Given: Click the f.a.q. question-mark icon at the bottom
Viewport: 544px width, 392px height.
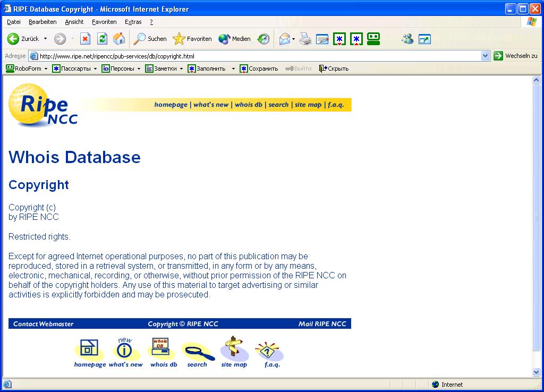Looking at the screenshot, I should click(269, 351).
